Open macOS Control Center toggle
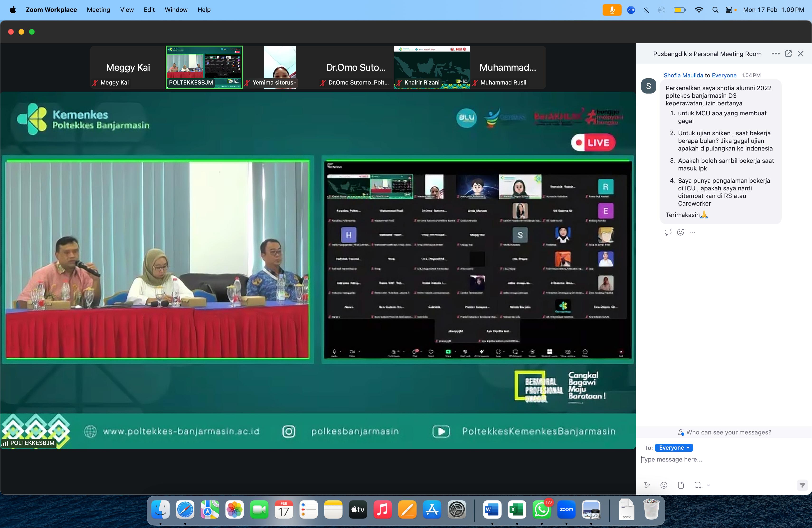This screenshot has height=528, width=812. tap(729, 10)
